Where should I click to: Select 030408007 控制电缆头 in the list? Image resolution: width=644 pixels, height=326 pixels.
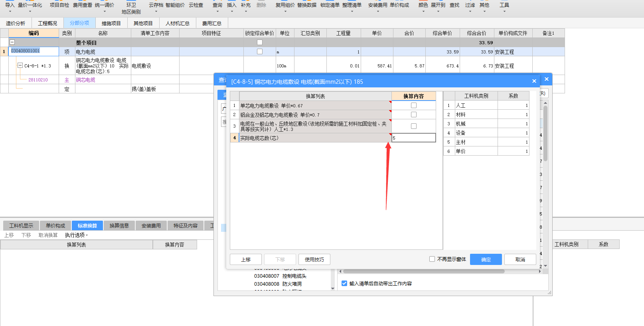point(280,276)
